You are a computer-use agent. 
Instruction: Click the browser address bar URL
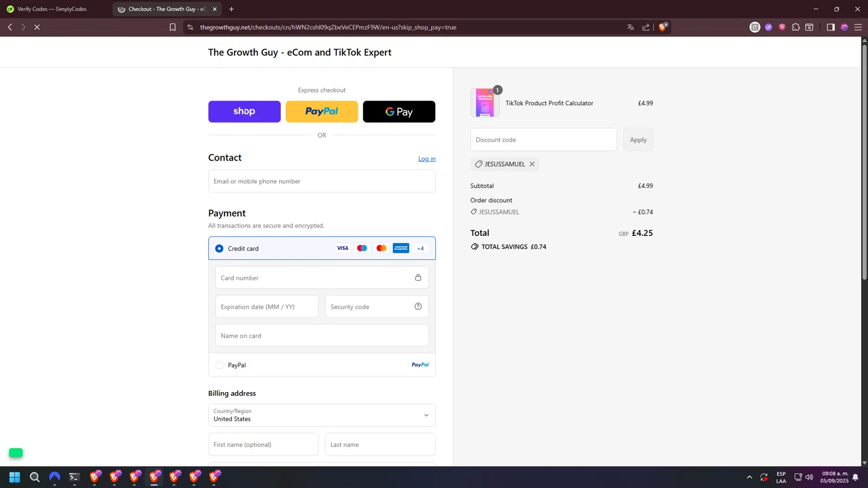tap(328, 27)
